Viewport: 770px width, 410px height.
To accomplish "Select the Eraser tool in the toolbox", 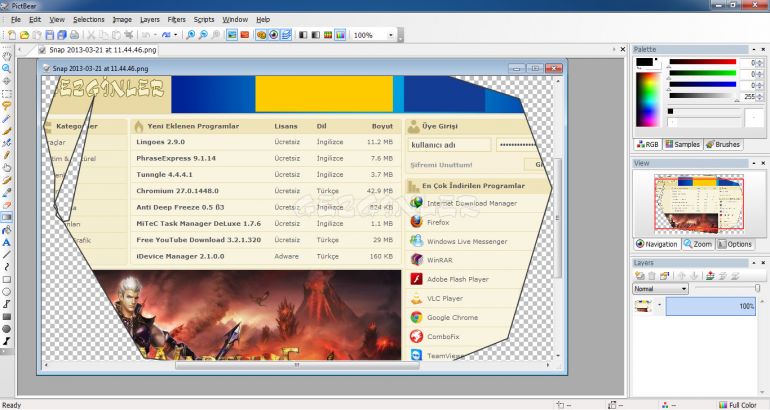I will pyautogui.click(x=6, y=205).
